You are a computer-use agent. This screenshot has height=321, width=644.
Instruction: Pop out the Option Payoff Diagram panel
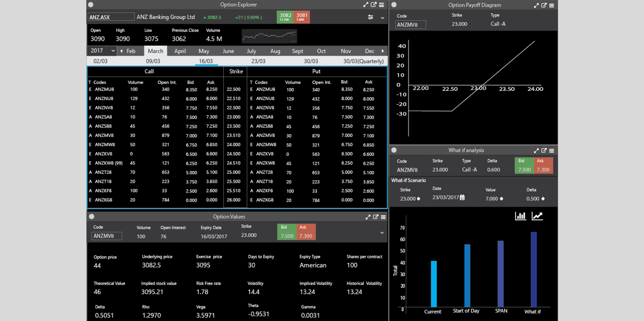[544, 5]
